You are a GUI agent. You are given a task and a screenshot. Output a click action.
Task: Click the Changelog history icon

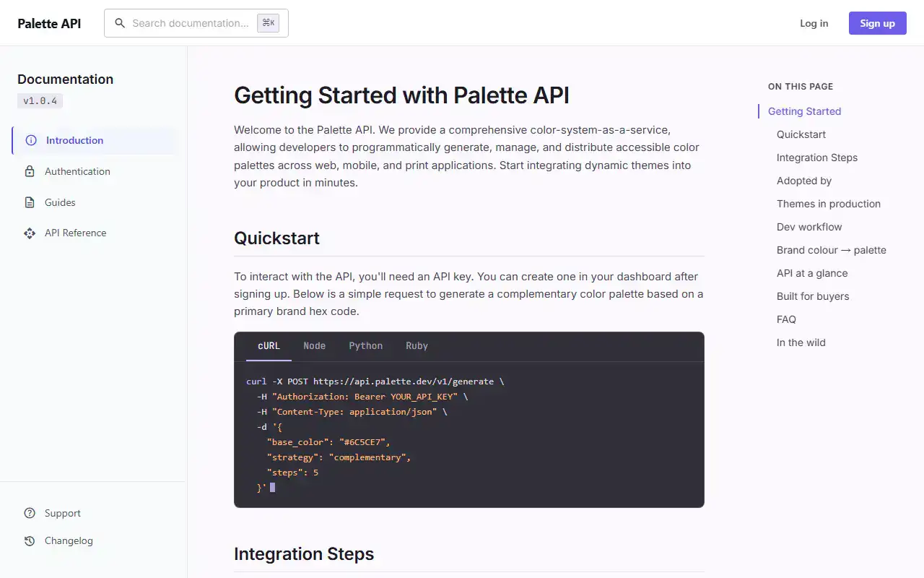click(x=30, y=540)
